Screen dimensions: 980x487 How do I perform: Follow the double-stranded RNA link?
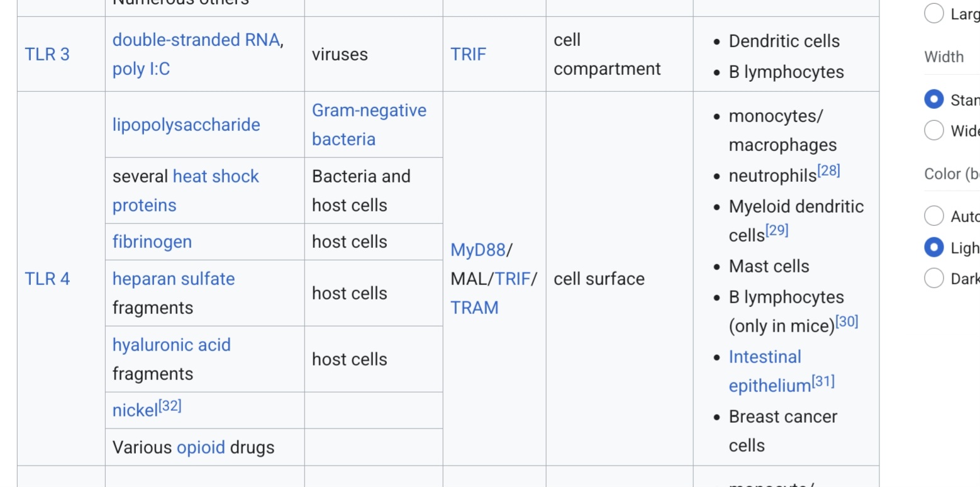(x=196, y=40)
